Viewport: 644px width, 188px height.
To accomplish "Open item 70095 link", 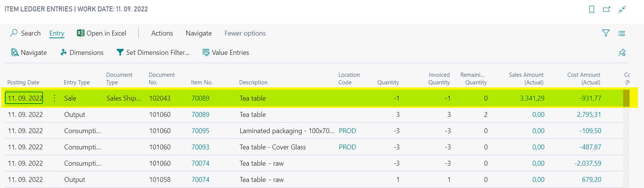I will 200,131.
